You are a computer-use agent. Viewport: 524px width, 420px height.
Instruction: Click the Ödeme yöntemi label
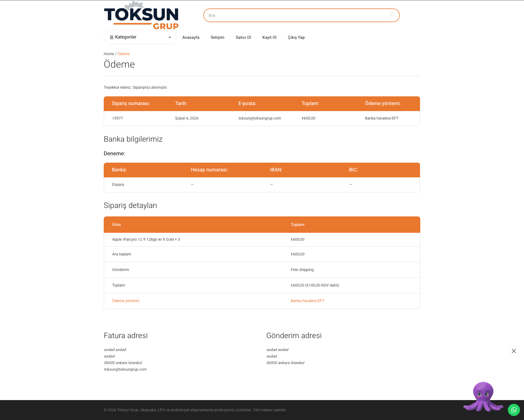[x=126, y=301]
